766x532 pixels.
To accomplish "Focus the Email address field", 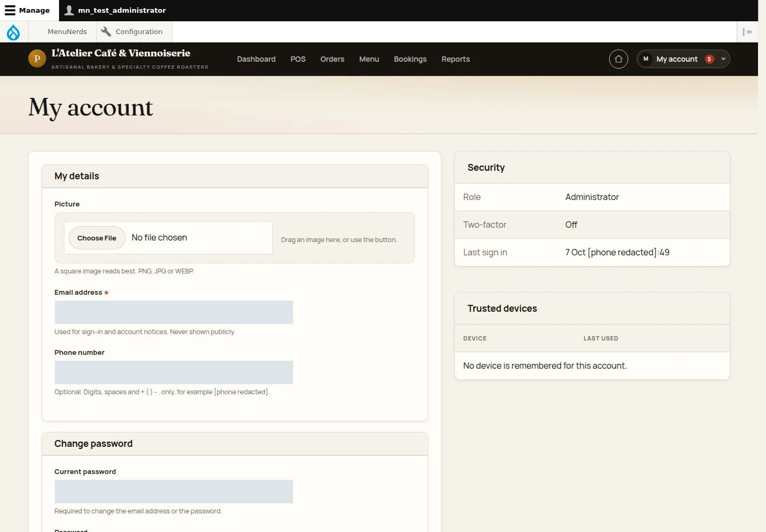I will [x=173, y=312].
